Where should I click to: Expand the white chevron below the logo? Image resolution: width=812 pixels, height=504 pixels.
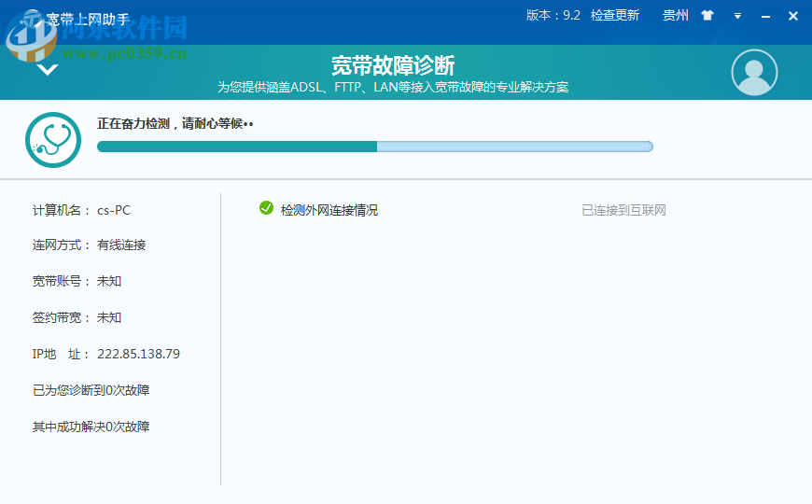[x=47, y=69]
